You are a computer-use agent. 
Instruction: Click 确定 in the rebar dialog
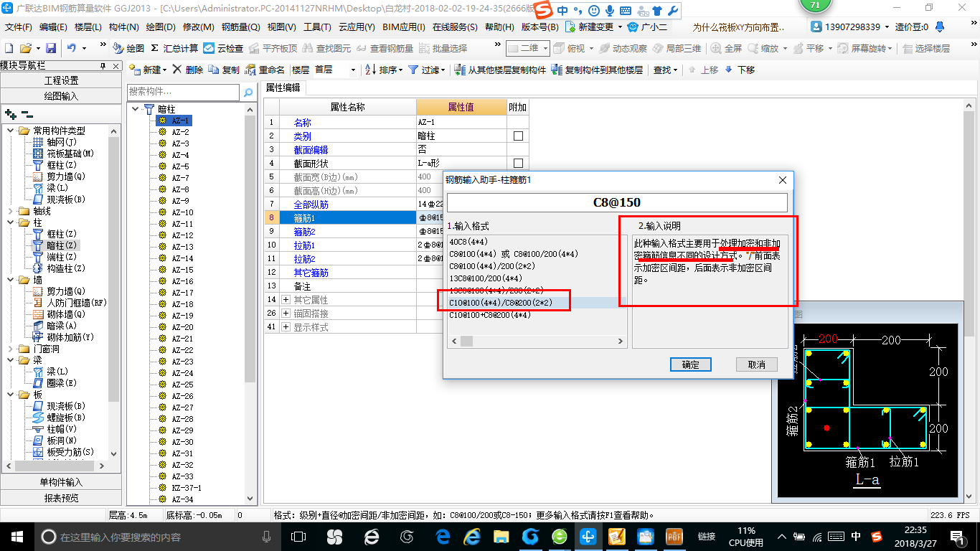(x=690, y=364)
